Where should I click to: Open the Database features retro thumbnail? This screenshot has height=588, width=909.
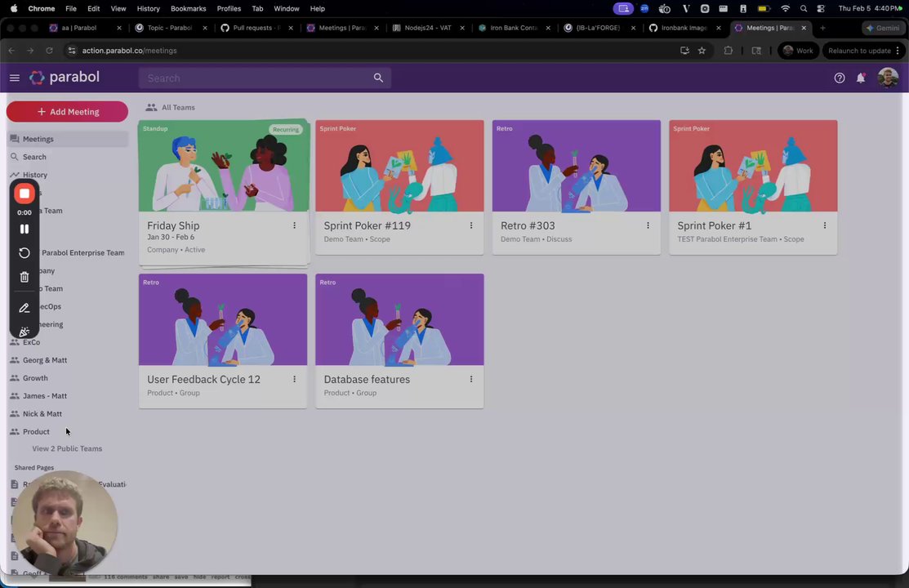point(399,319)
